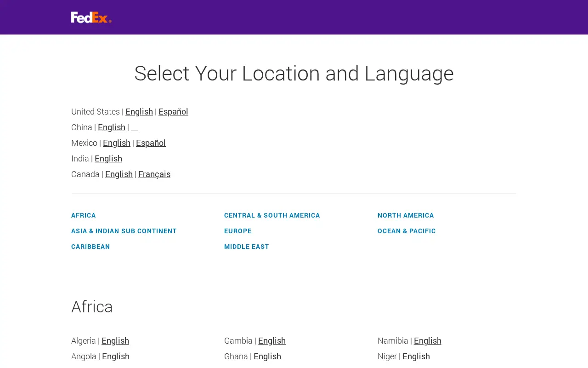588x368 pixels.
Task: Click the 'Select Your Location and Language' heading
Action: coord(294,73)
